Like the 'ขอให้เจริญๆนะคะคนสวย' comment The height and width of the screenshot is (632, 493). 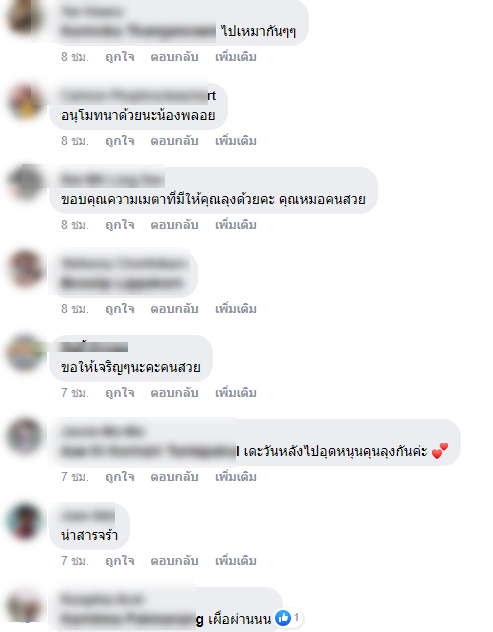point(120,393)
